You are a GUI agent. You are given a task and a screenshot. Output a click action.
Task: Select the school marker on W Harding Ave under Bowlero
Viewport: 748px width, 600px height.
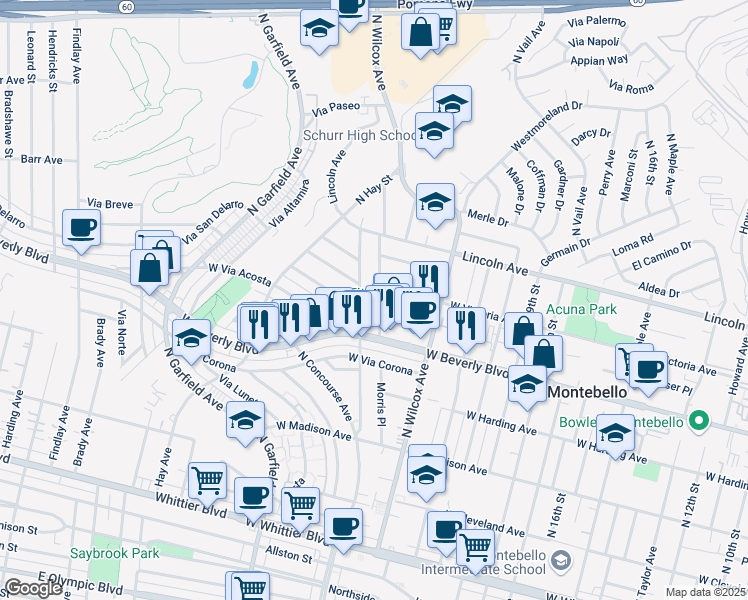point(615,436)
